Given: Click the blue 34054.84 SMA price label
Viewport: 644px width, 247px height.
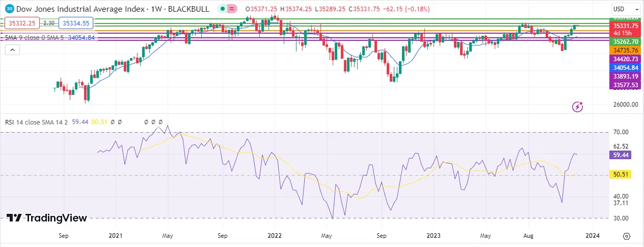Looking at the screenshot, I should click(x=625, y=68).
